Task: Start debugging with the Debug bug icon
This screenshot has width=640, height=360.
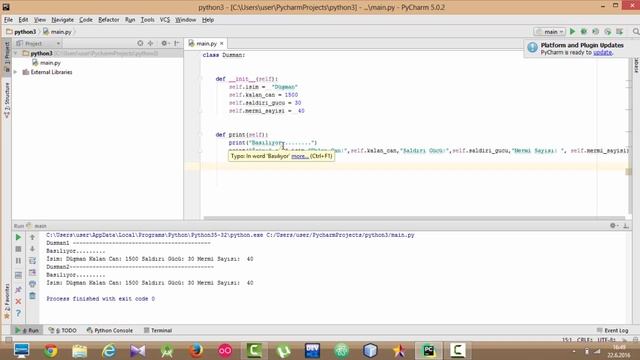Action: pos(584,31)
